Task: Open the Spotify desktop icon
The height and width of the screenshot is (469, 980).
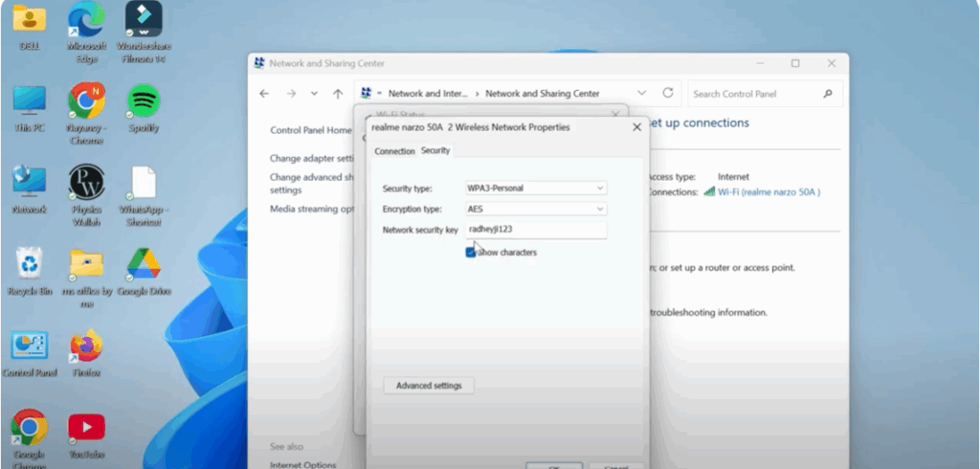Action: pos(144,101)
